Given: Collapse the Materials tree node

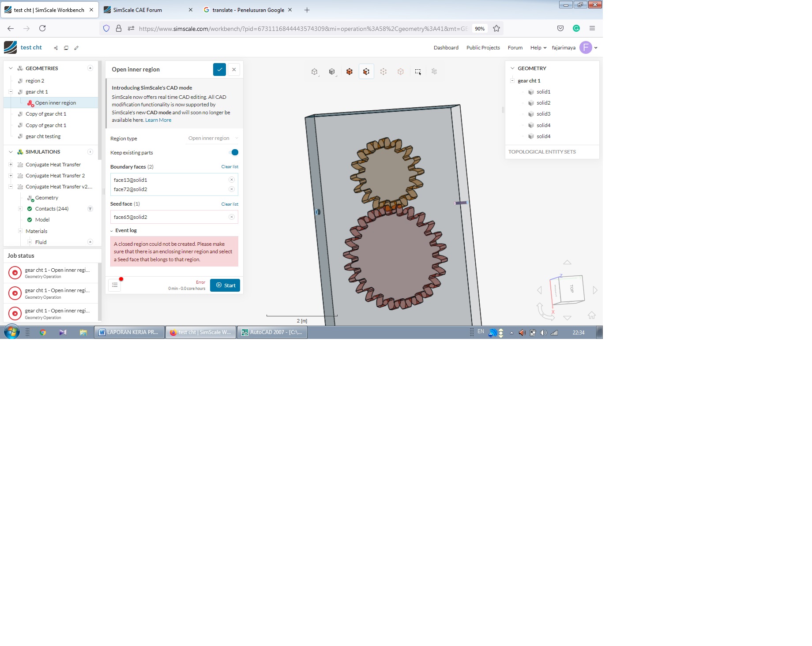Looking at the screenshot, I should [20, 231].
